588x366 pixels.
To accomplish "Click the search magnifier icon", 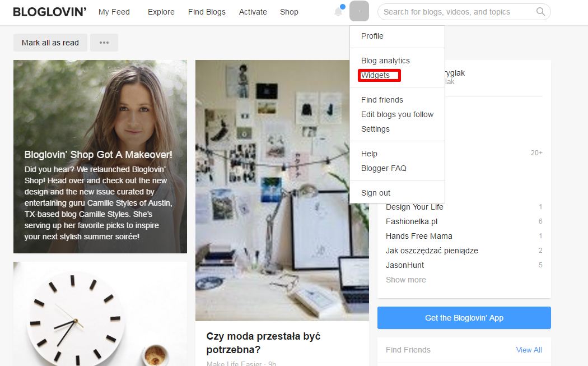I will point(540,12).
